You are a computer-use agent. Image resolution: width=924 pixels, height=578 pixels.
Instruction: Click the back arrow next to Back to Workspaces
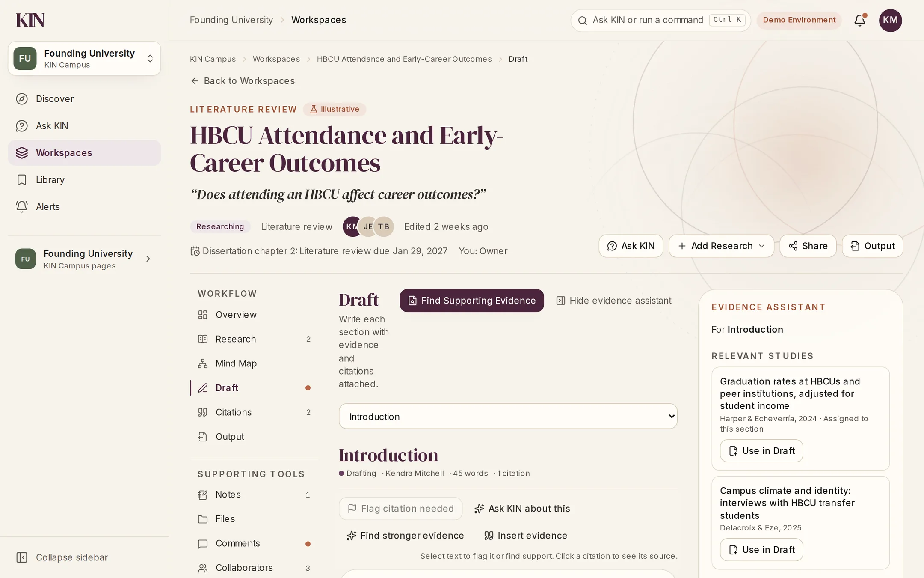point(195,81)
